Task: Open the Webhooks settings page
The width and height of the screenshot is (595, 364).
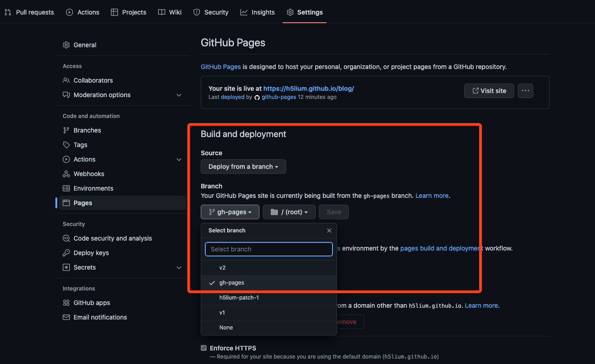Action: pos(89,174)
